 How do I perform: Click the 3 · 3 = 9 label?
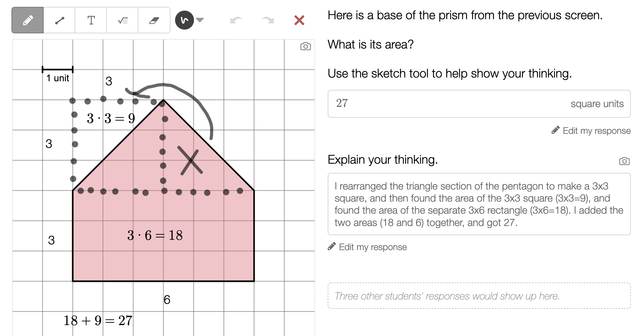pos(111,118)
